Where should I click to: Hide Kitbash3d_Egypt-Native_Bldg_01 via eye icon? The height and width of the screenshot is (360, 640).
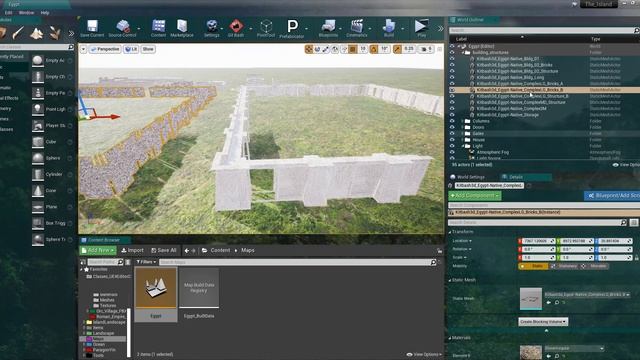(452, 59)
